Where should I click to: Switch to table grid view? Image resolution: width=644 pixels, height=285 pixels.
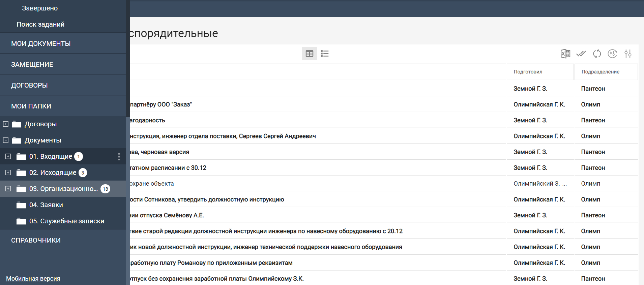click(x=309, y=54)
